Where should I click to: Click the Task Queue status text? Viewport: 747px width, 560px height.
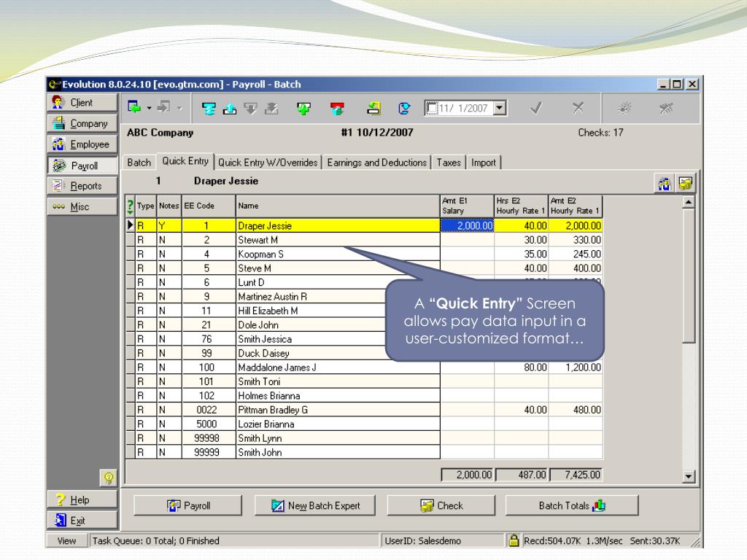coord(156,541)
